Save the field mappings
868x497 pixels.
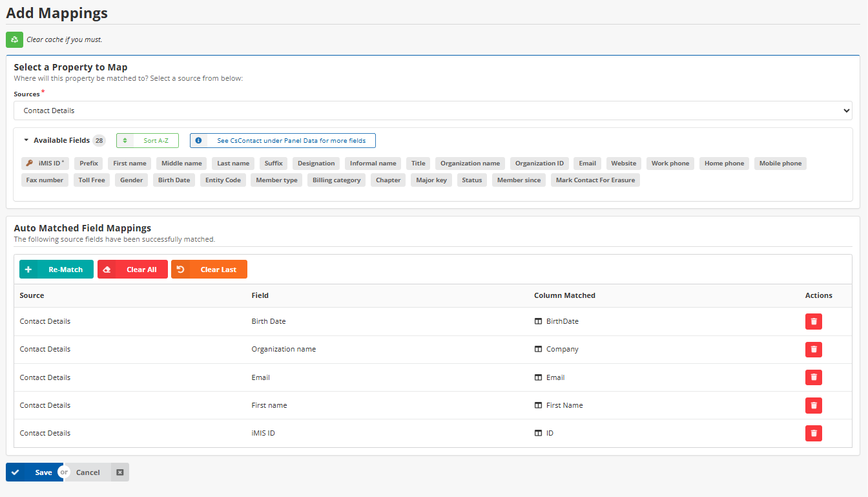point(34,472)
